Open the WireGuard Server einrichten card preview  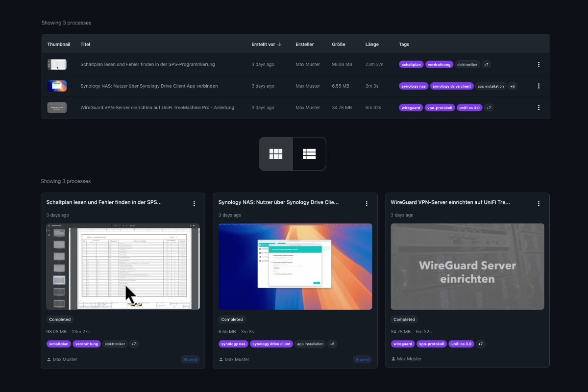467,266
